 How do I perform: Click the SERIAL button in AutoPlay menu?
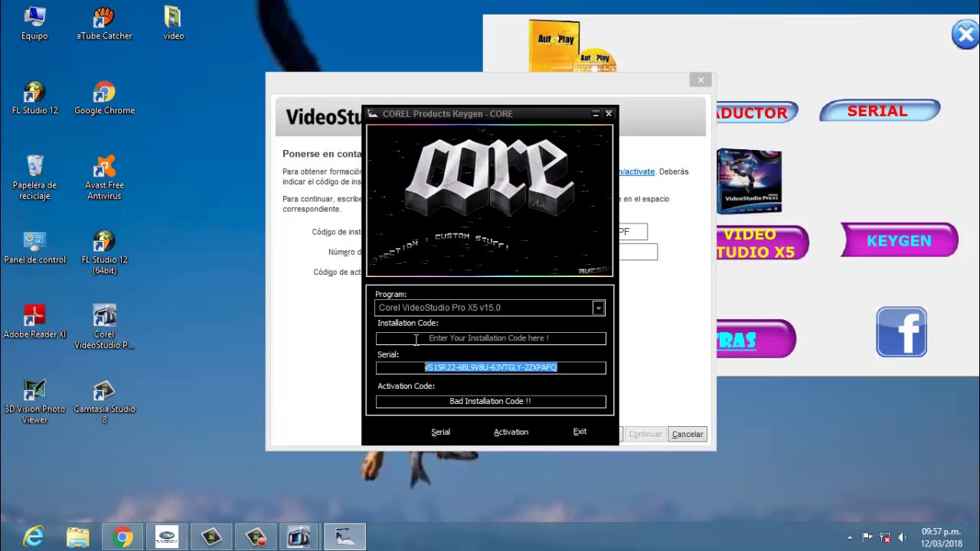880,111
